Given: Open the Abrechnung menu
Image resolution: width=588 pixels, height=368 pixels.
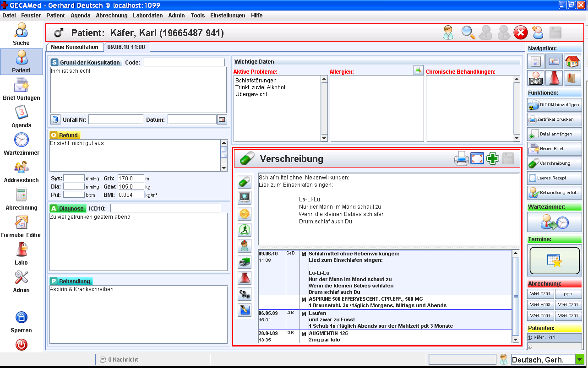Looking at the screenshot, I should pos(112,15).
